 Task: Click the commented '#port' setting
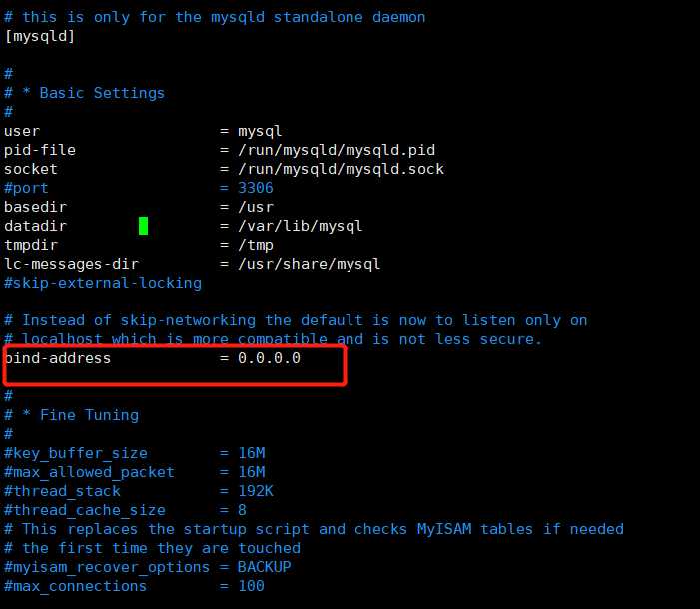[x=26, y=188]
